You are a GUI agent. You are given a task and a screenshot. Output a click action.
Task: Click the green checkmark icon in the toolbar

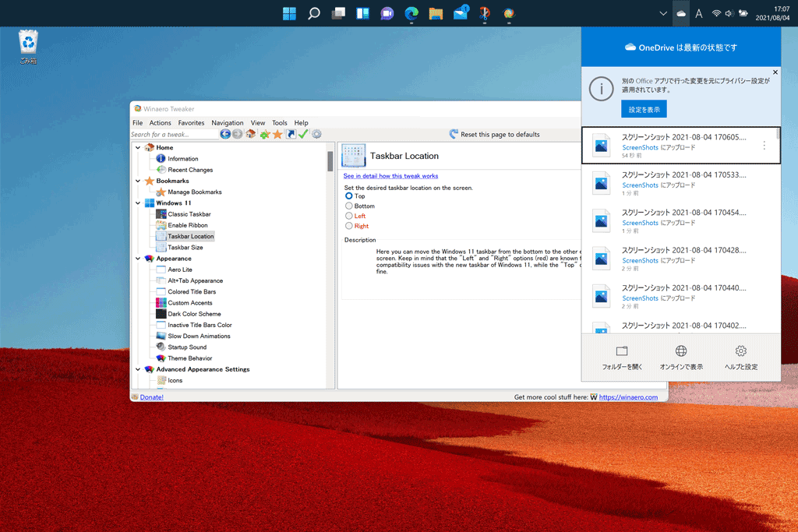coord(302,134)
